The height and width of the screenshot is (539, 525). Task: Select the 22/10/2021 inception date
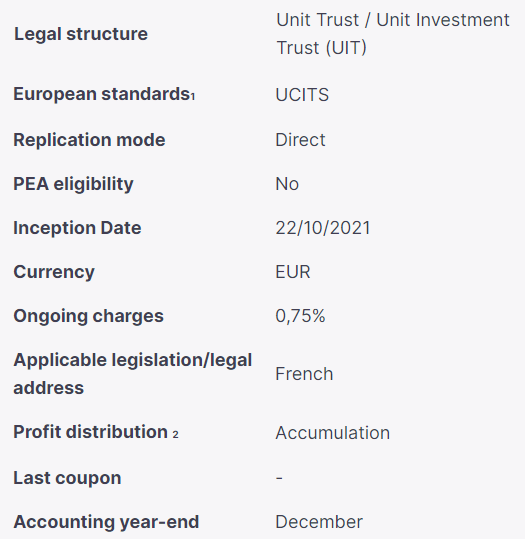point(323,228)
